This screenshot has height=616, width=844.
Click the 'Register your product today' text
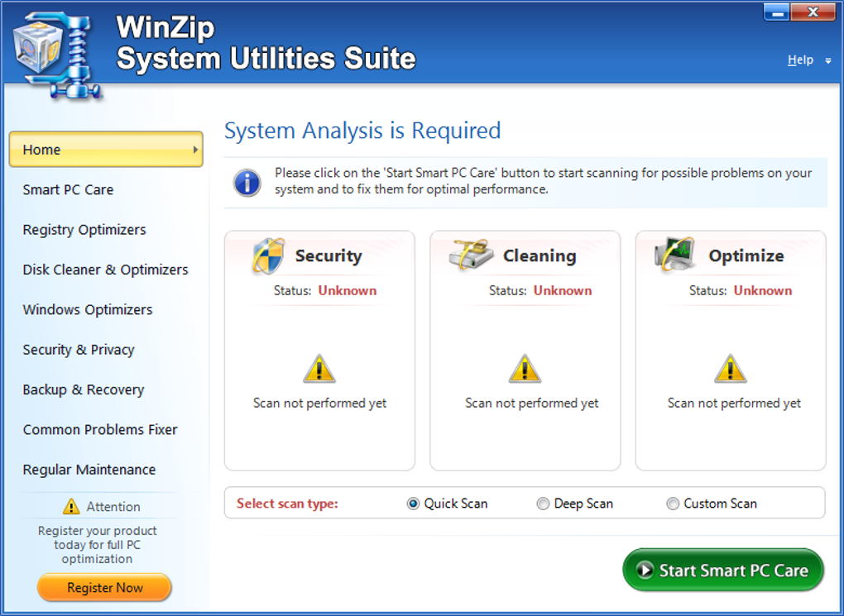(x=97, y=544)
